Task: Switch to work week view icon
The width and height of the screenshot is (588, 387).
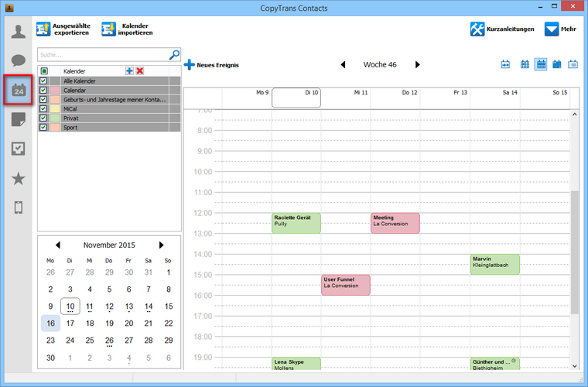Action: pos(525,64)
